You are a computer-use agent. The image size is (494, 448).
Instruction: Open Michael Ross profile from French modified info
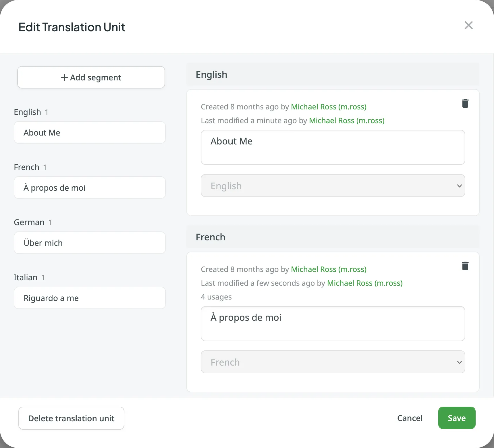click(364, 283)
